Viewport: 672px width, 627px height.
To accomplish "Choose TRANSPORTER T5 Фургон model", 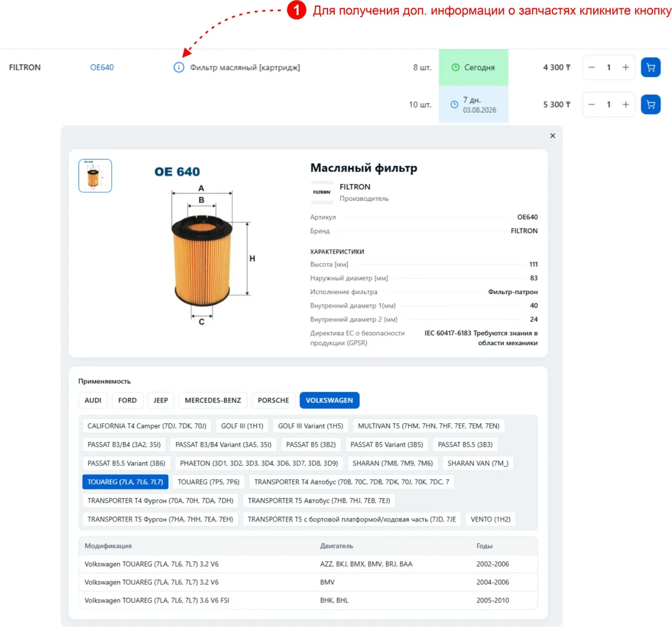I will (160, 519).
